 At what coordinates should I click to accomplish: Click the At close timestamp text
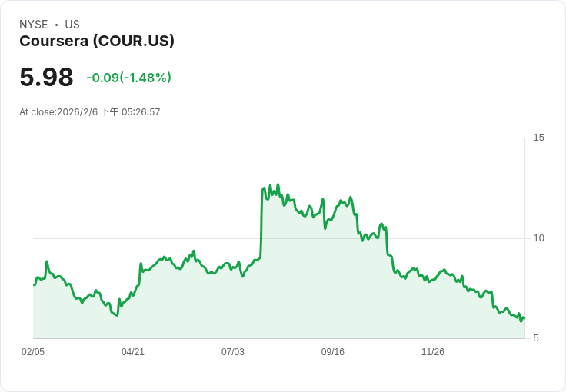tap(89, 111)
